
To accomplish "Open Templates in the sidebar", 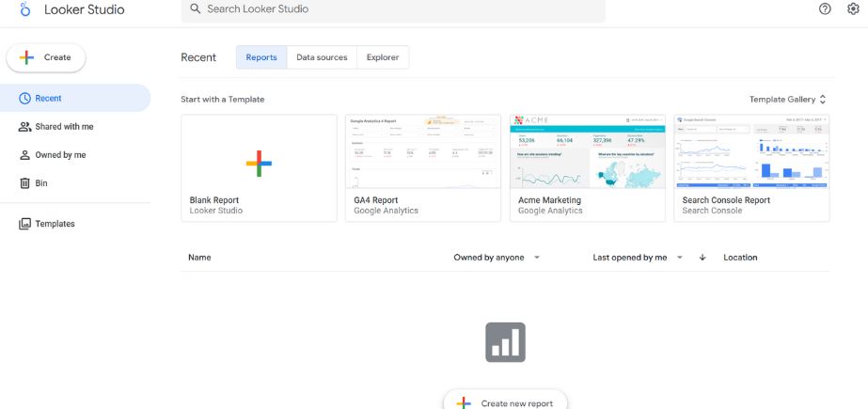I will pyautogui.click(x=75, y=224).
